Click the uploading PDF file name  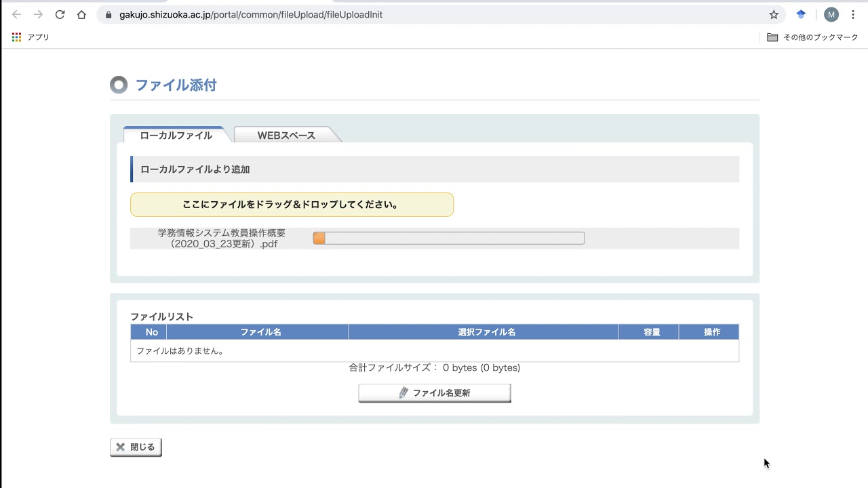click(x=222, y=238)
